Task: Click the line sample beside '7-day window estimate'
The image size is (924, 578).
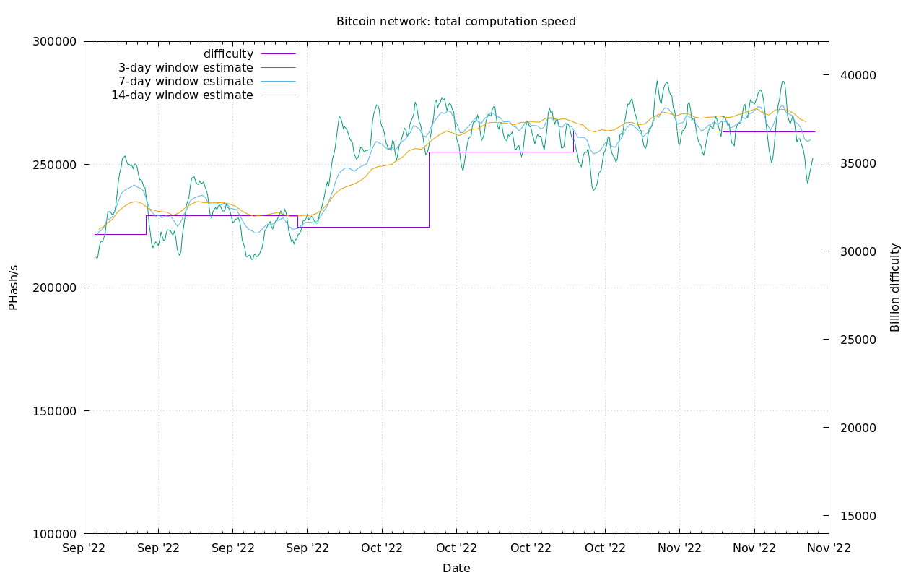Action: [x=278, y=82]
